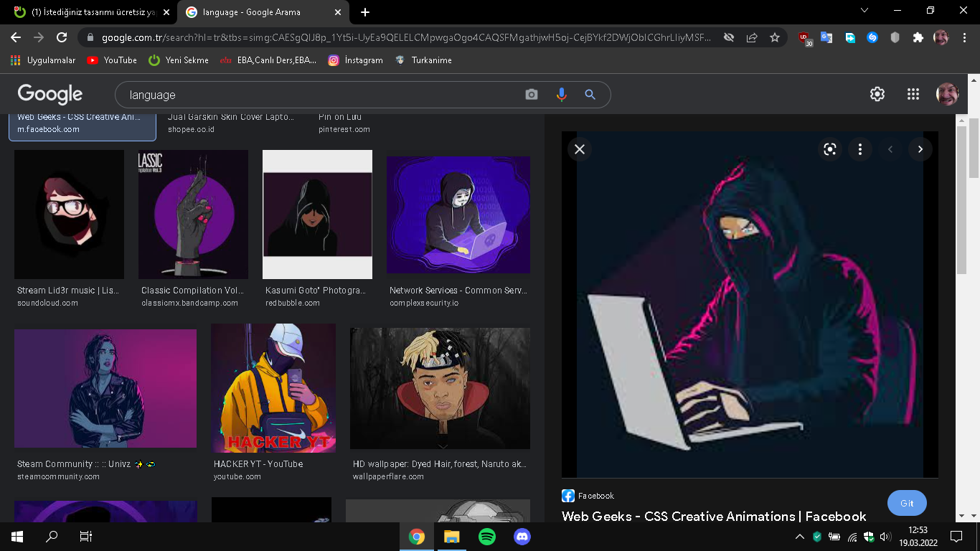Select the Kasumi Goto redbubble thumbnail
Image resolution: width=980 pixels, height=551 pixels.
click(317, 215)
